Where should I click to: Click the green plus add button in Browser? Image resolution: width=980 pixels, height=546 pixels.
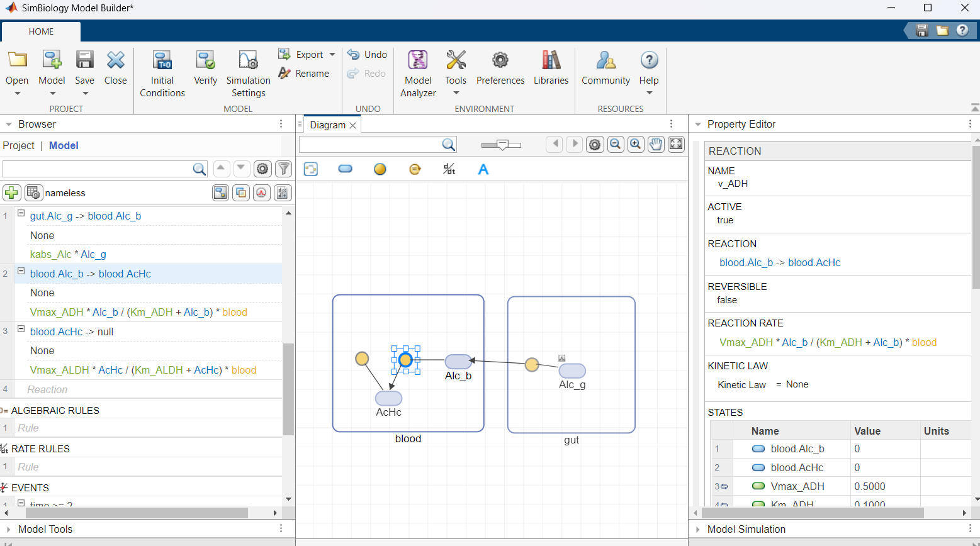coord(11,192)
